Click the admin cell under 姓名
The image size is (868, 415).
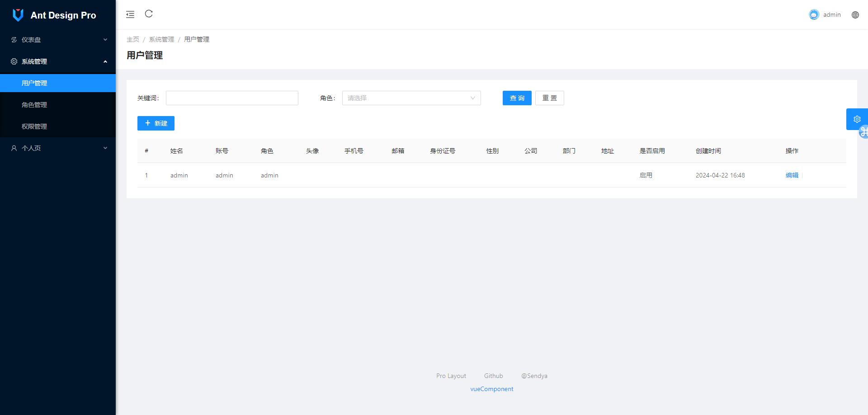(x=179, y=175)
